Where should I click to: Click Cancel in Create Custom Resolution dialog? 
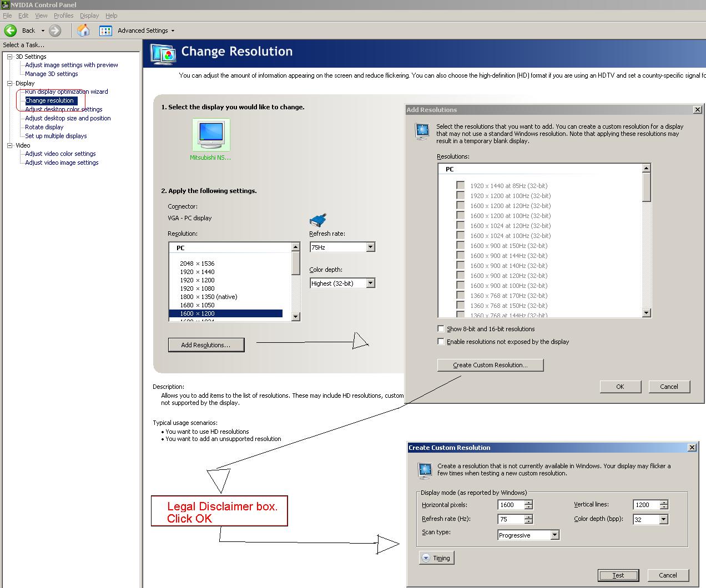pos(668,575)
